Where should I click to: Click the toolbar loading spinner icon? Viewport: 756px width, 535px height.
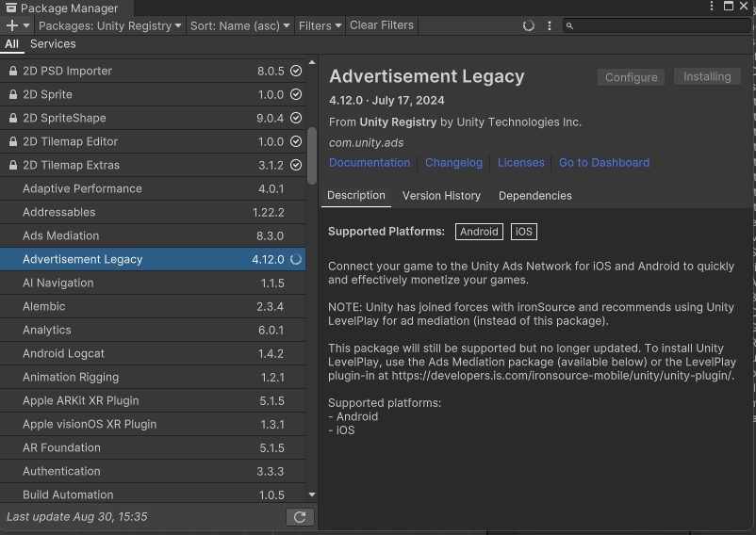click(529, 25)
